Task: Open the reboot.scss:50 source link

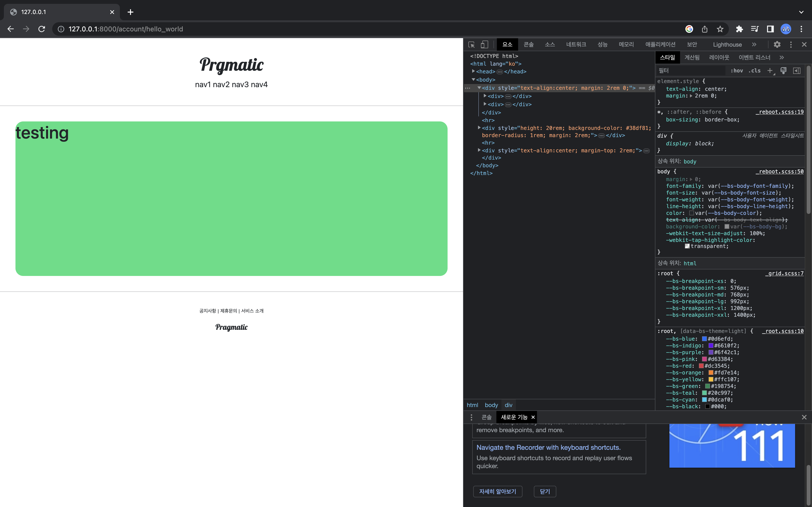Action: pyautogui.click(x=780, y=171)
